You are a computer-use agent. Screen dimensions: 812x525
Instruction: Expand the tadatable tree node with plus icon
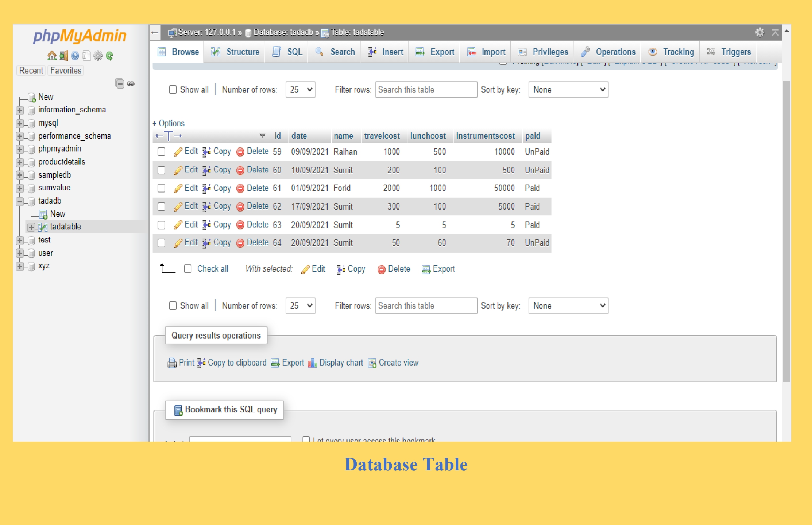32,227
